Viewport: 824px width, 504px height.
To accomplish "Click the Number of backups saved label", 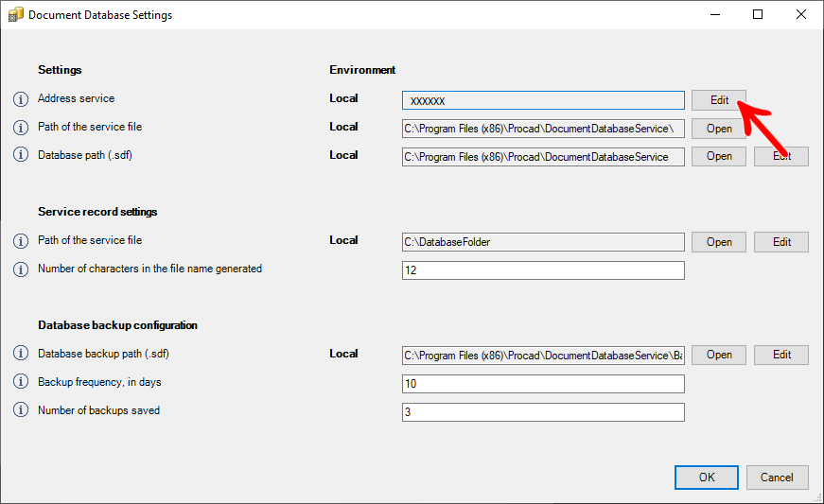I will tap(98, 410).
